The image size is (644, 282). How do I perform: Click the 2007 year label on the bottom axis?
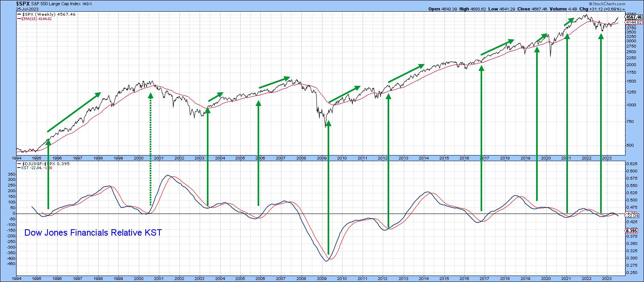281,278
